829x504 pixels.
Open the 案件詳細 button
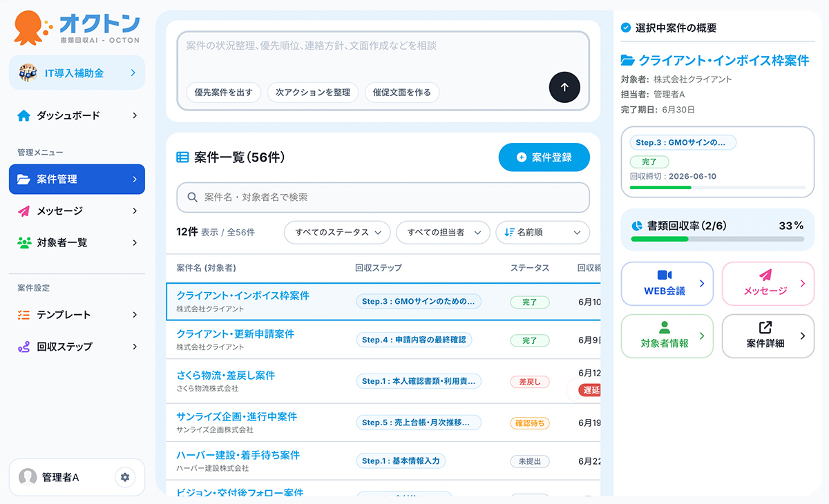point(768,336)
